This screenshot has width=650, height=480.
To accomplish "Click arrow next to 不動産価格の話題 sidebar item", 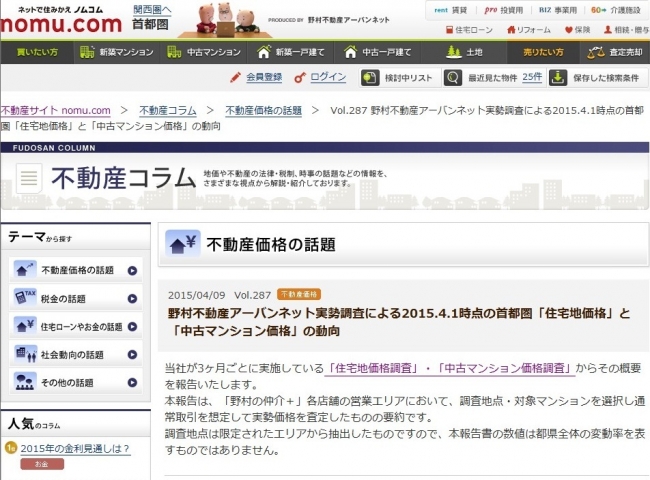I will click(132, 271).
